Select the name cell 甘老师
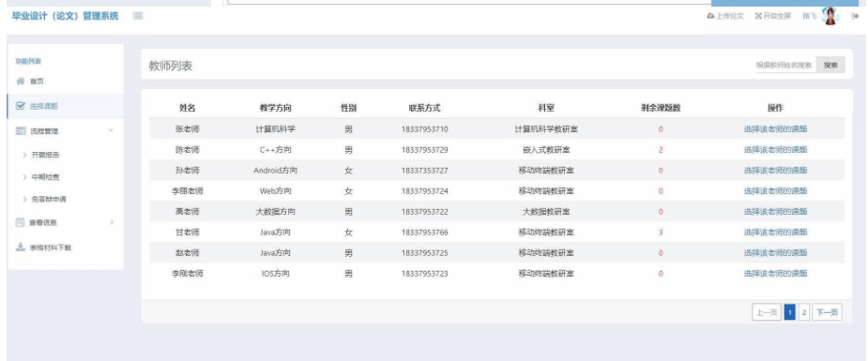The height and width of the screenshot is (361, 868). pyautogui.click(x=187, y=233)
